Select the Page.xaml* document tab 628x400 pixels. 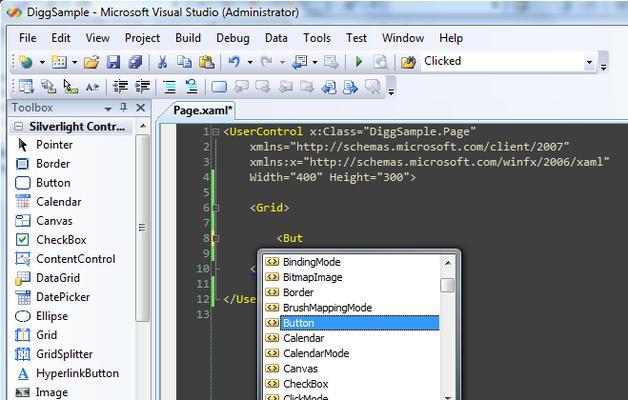(x=202, y=111)
